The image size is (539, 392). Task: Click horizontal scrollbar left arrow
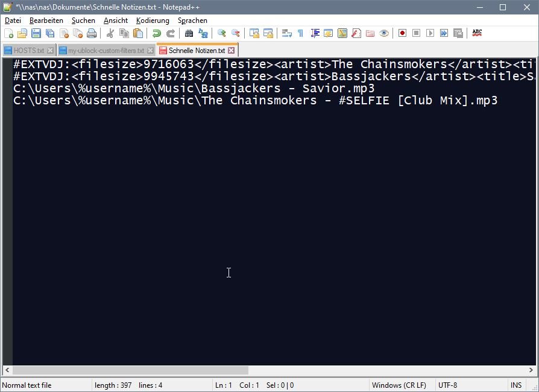[x=7, y=370]
